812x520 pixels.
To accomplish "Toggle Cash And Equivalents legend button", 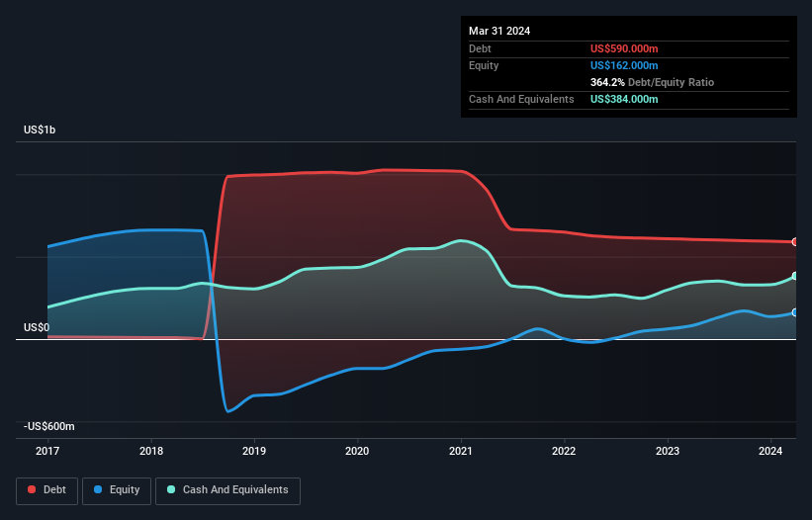I will [227, 490].
